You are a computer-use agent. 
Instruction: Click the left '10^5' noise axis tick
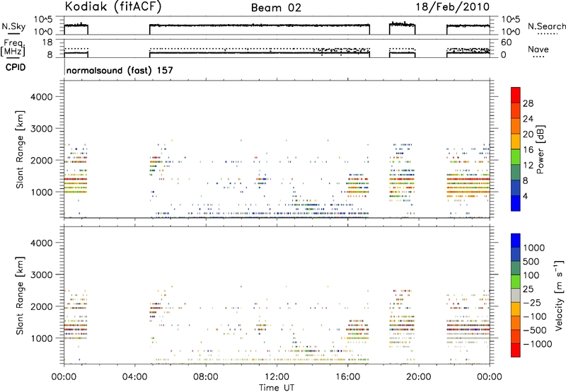[44, 19]
